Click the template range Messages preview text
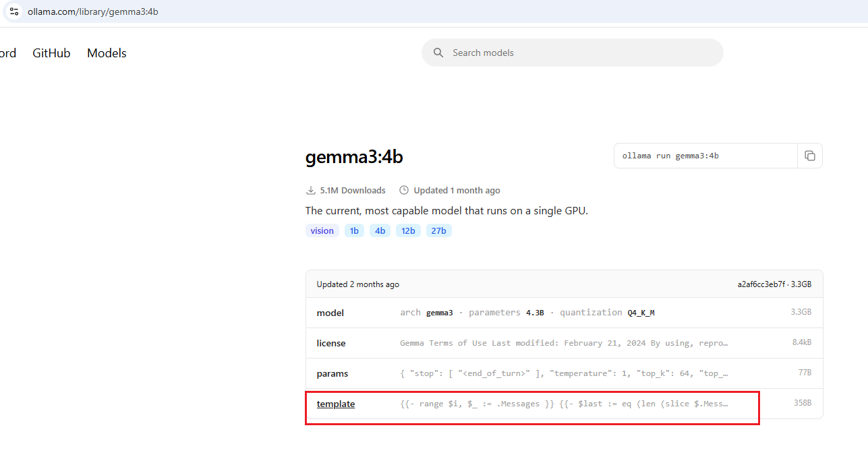Viewport: 868px width, 467px height. 564,404
